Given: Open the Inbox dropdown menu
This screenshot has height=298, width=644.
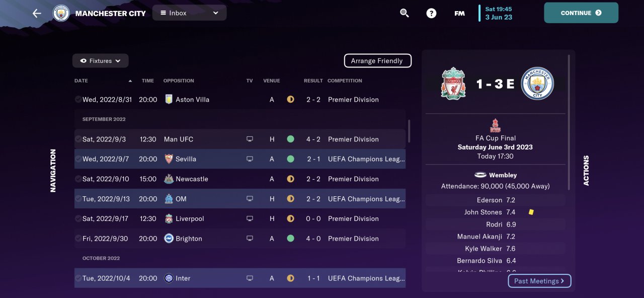Looking at the screenshot, I should [x=189, y=13].
